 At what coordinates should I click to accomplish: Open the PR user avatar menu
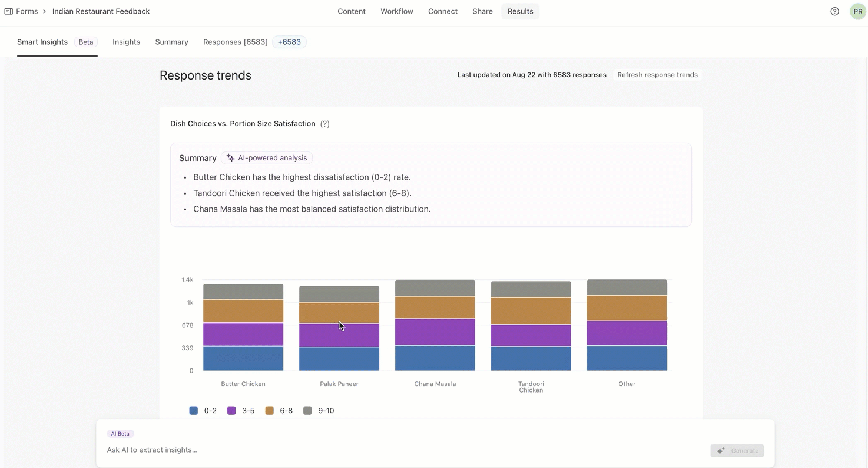[857, 11]
